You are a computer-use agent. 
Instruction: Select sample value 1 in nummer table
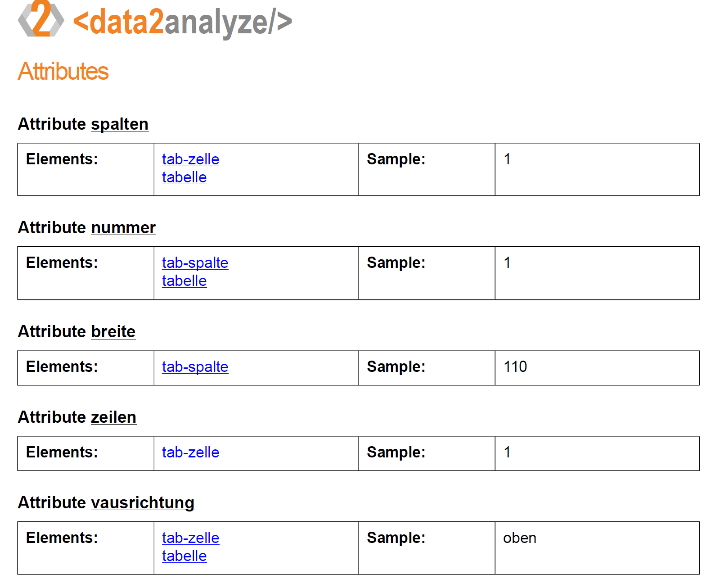click(x=507, y=263)
